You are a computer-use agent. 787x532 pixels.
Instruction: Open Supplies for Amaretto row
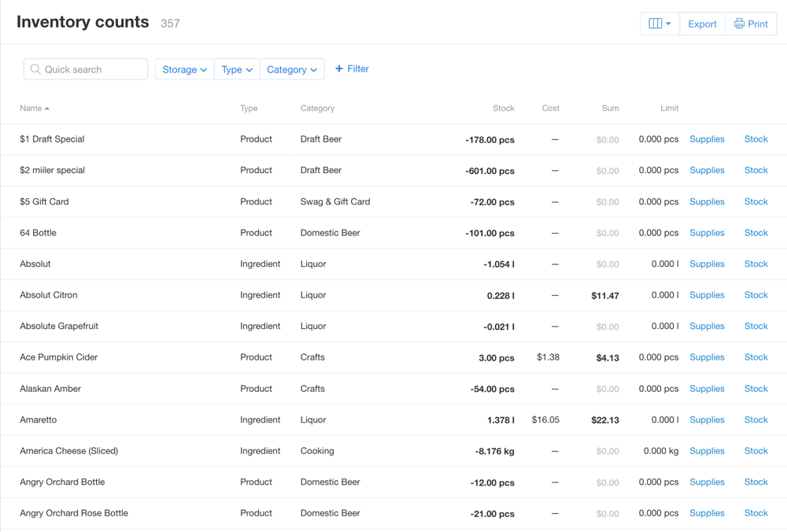point(707,419)
